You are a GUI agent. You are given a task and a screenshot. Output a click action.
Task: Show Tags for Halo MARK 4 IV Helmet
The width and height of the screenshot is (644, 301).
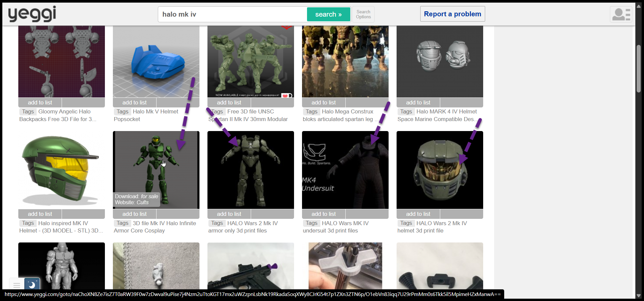(x=406, y=112)
